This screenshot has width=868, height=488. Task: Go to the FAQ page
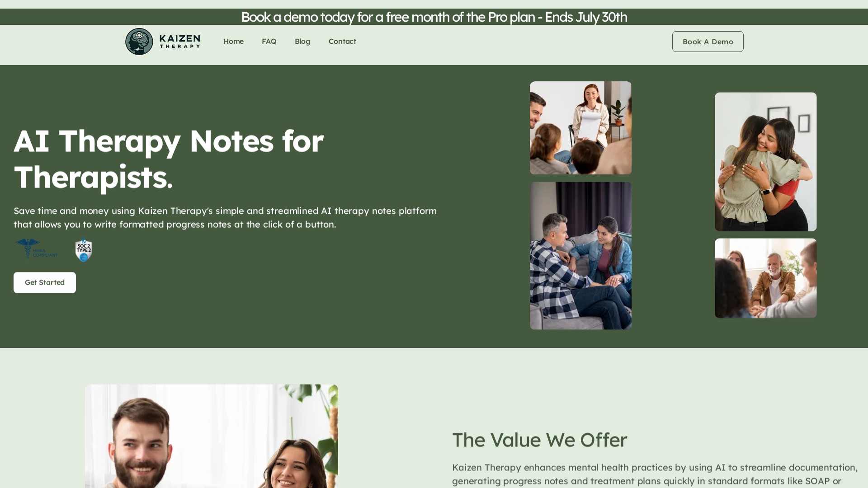[269, 42]
